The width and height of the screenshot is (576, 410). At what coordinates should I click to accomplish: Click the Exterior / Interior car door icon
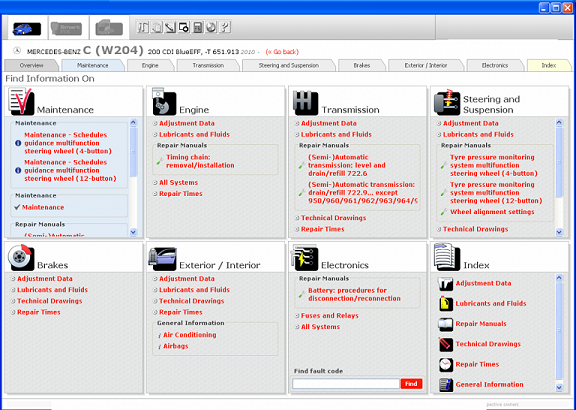[162, 258]
